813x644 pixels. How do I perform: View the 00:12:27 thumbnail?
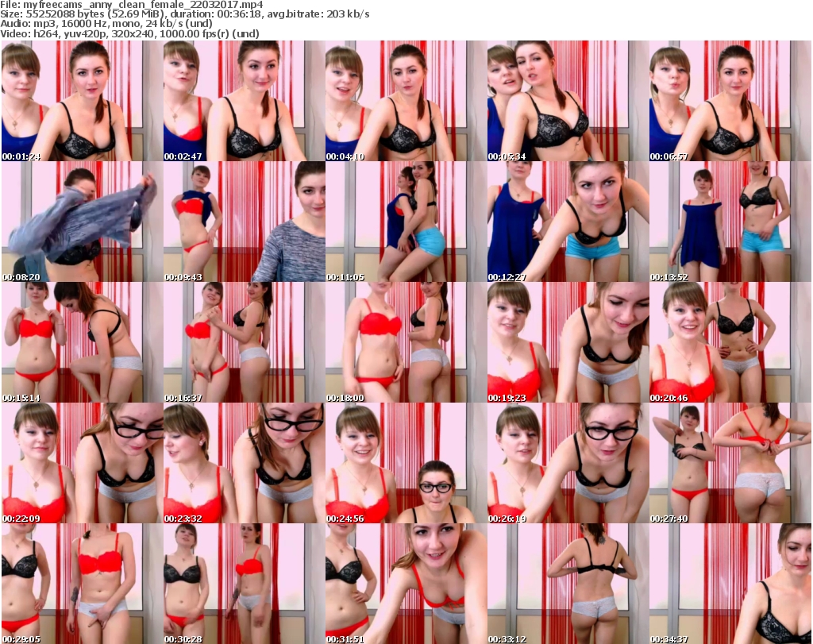coord(568,222)
